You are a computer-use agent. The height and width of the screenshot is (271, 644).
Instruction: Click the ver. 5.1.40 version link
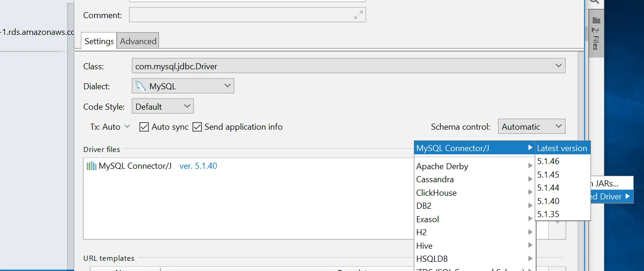pyautogui.click(x=198, y=166)
